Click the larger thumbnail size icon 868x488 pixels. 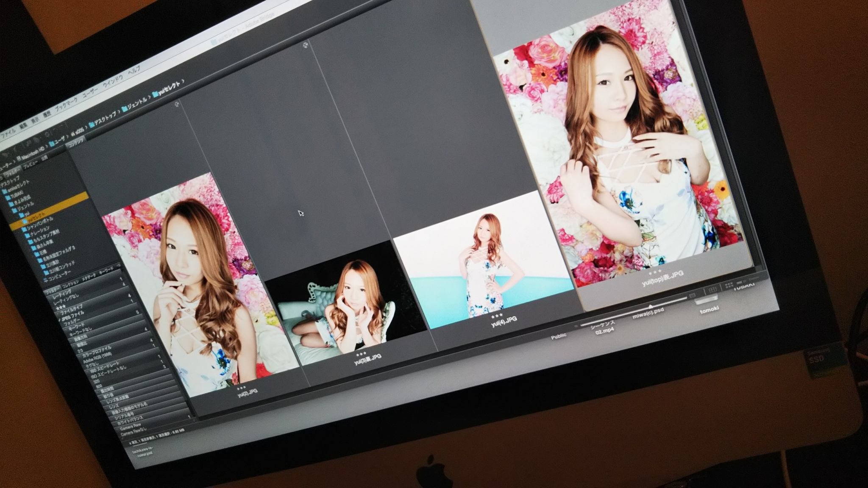point(692,295)
